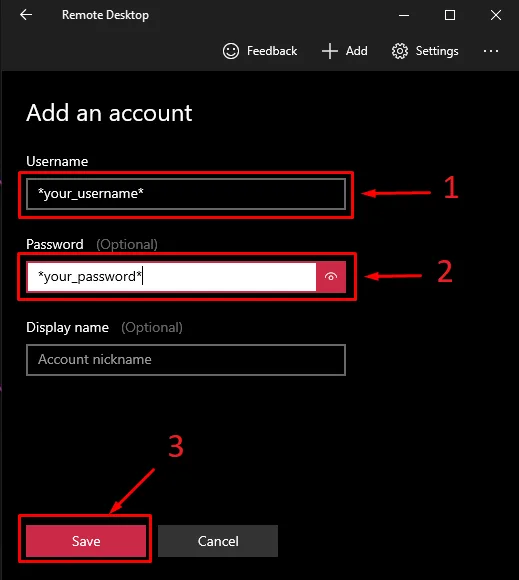The width and height of the screenshot is (519, 580).
Task: Save the account
Action: (86, 541)
